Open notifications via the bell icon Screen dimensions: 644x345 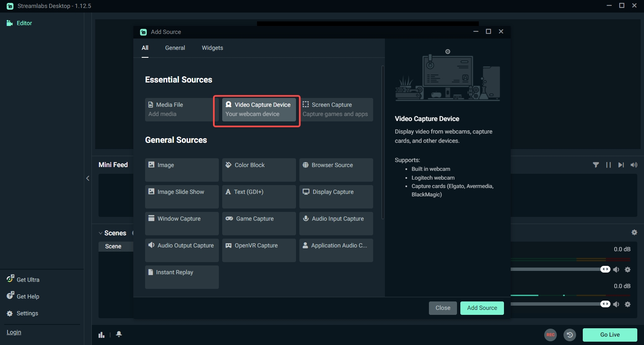(119, 334)
